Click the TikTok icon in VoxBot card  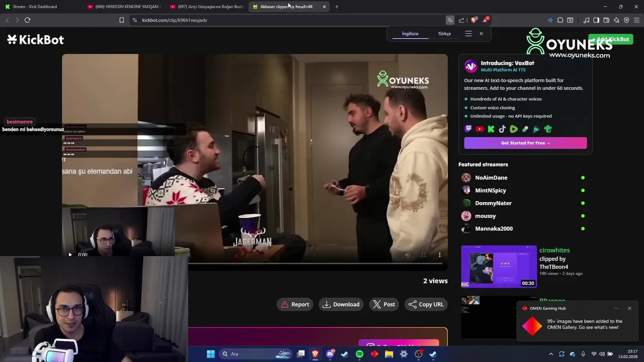(502, 129)
